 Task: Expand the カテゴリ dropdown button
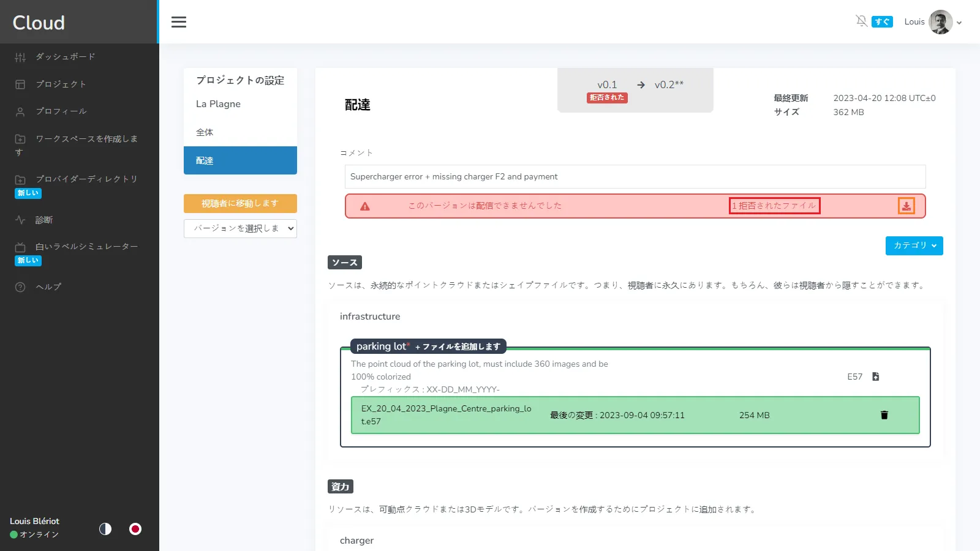coord(914,246)
